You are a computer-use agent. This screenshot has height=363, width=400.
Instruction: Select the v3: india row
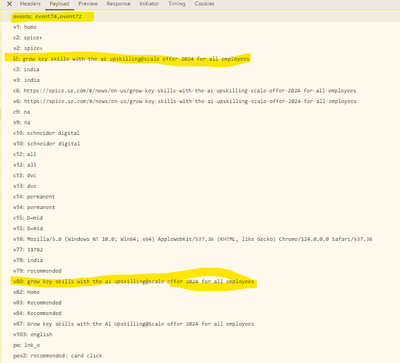coord(26,80)
